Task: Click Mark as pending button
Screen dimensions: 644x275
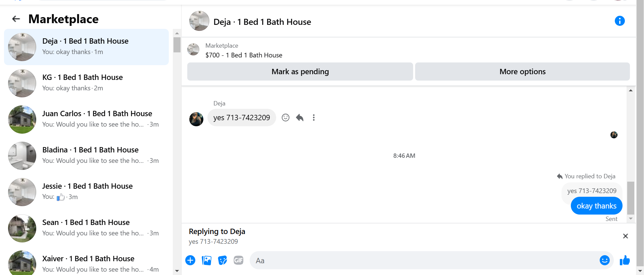Action: coord(300,72)
